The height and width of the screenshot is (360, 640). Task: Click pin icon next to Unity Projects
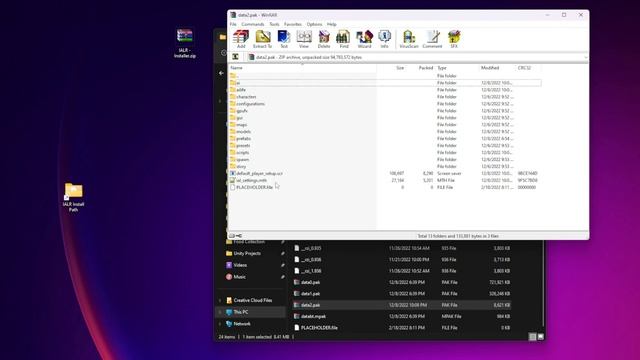(282, 253)
